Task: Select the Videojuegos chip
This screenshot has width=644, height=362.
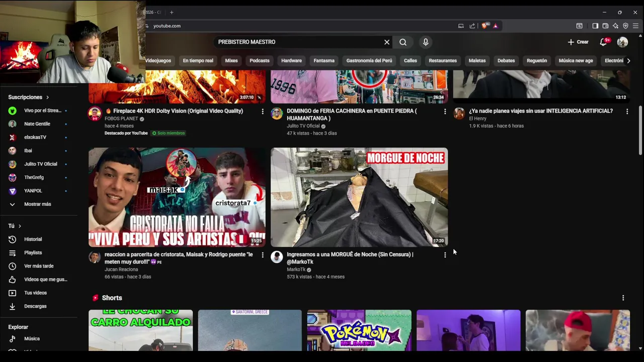Action: [x=158, y=61]
